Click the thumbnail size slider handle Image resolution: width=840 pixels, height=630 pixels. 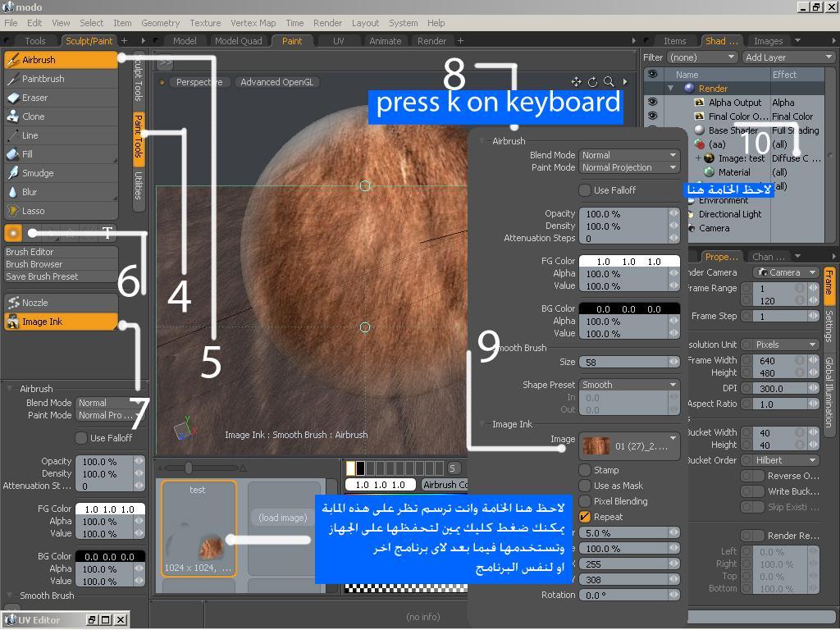[188, 468]
